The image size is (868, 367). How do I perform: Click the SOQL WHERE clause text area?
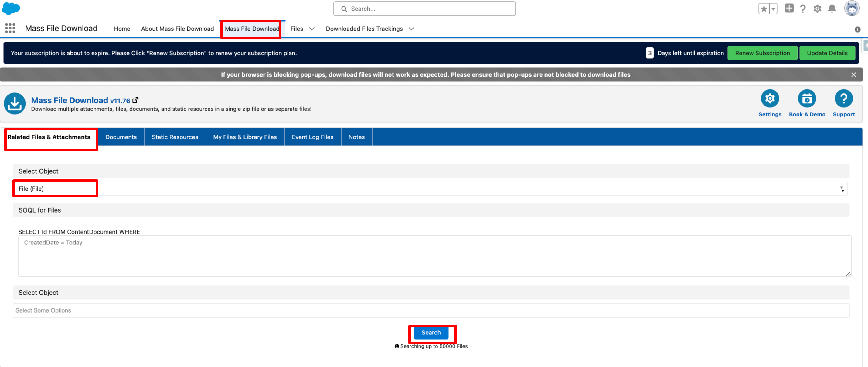click(434, 256)
